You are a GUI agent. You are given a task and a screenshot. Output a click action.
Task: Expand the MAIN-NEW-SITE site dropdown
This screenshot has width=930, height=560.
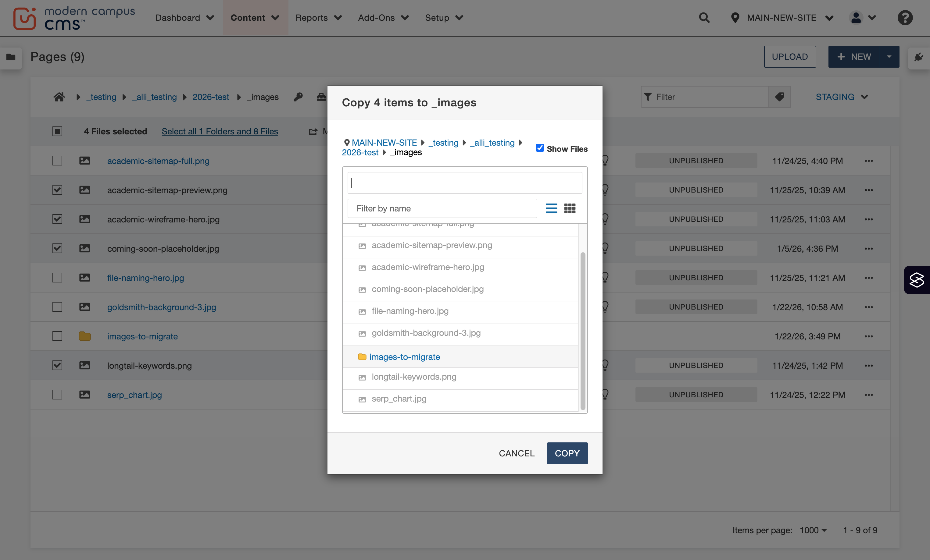tap(782, 18)
